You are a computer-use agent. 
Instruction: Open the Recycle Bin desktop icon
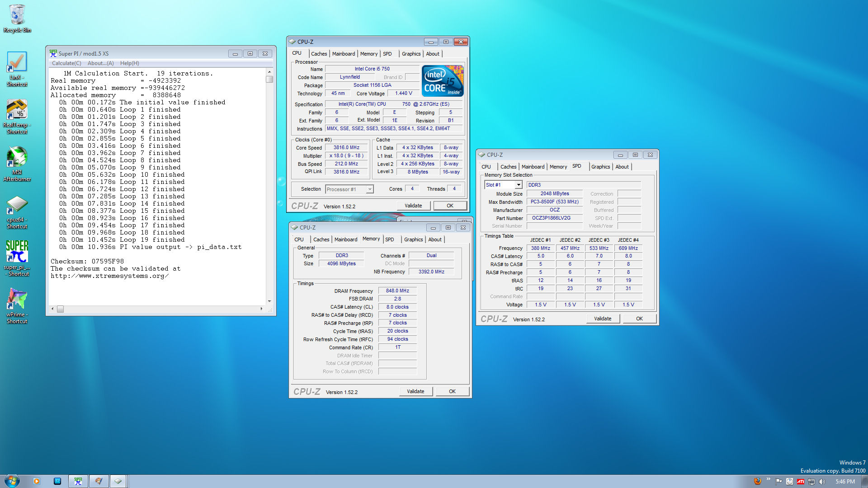(17, 18)
